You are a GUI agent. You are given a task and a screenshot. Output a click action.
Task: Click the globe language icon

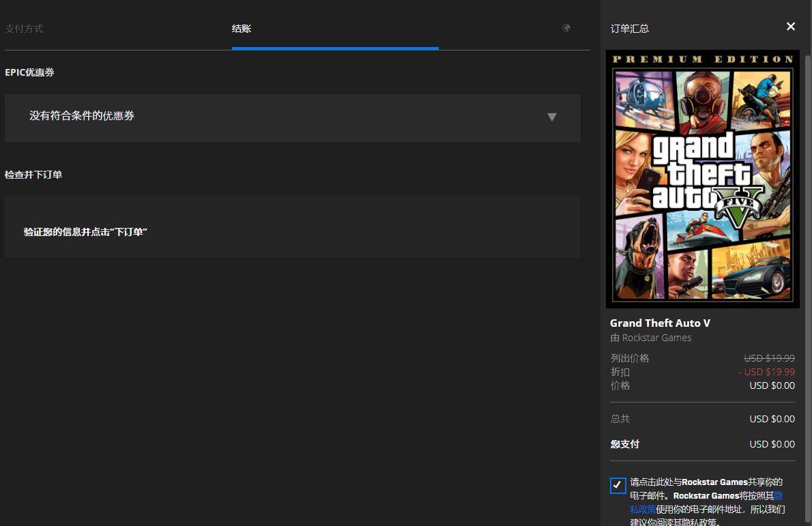566,28
